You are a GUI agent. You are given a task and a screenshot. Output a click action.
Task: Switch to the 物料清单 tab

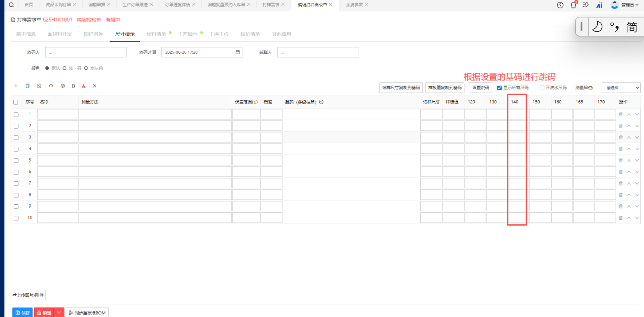click(x=156, y=34)
